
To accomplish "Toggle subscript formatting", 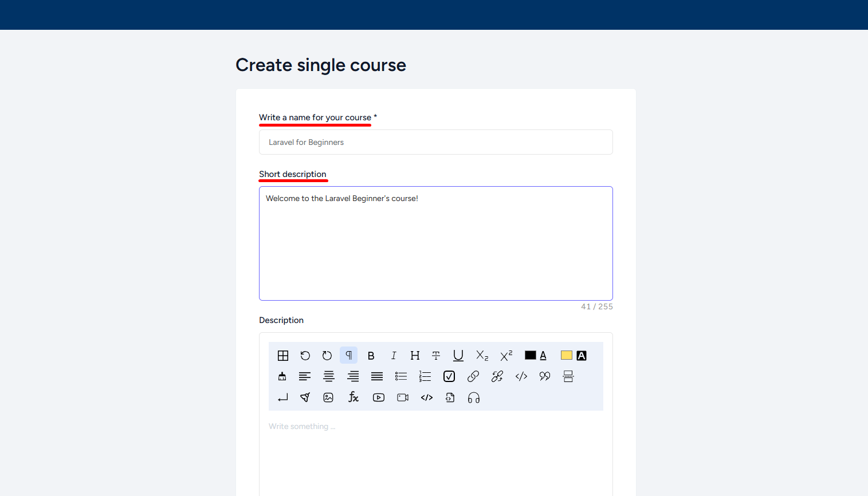I will pyautogui.click(x=482, y=356).
